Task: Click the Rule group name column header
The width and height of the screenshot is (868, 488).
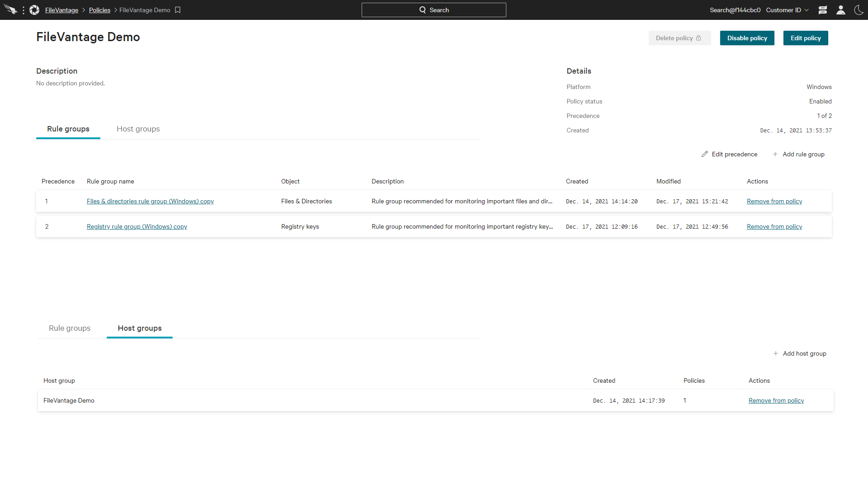Action: [x=110, y=181]
